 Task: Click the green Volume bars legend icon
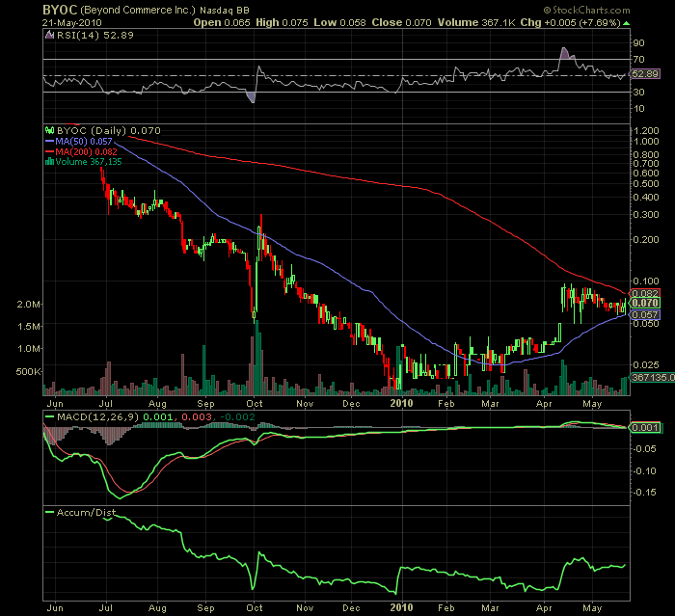49,162
